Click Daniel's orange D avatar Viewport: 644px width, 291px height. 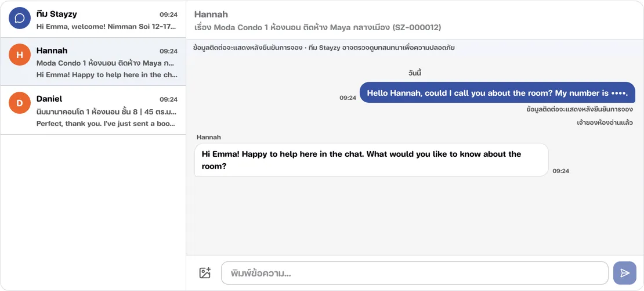coord(20,103)
